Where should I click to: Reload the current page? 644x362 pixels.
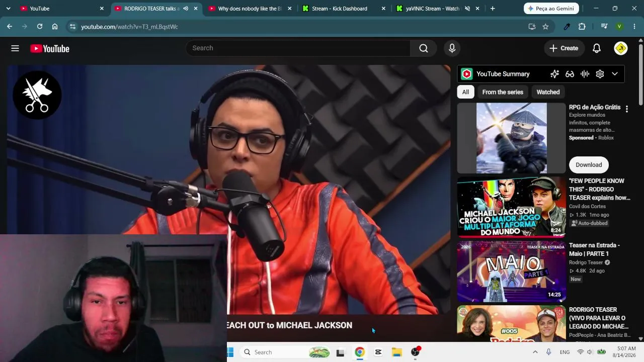40,27
